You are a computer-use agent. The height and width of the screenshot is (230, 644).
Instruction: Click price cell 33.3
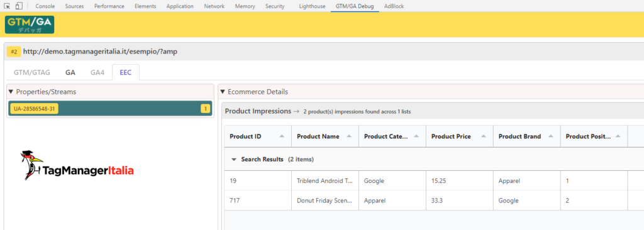pos(460,200)
